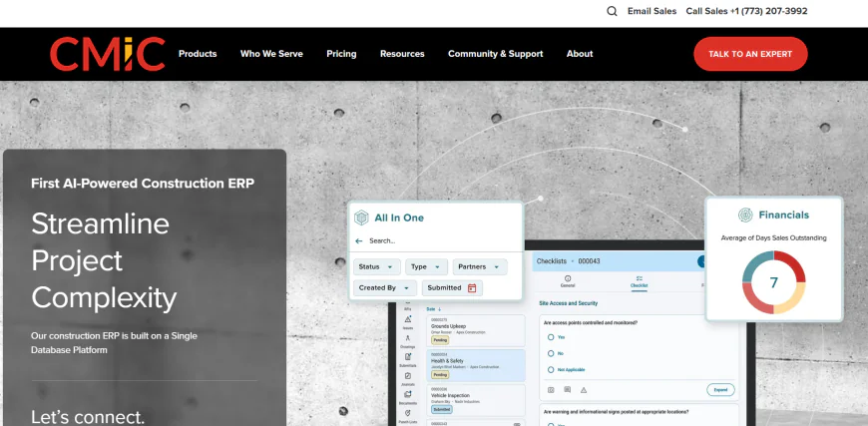Viewport: 868px width, 426px height.
Task: Expand the Status dropdown filter
Action: tap(377, 267)
